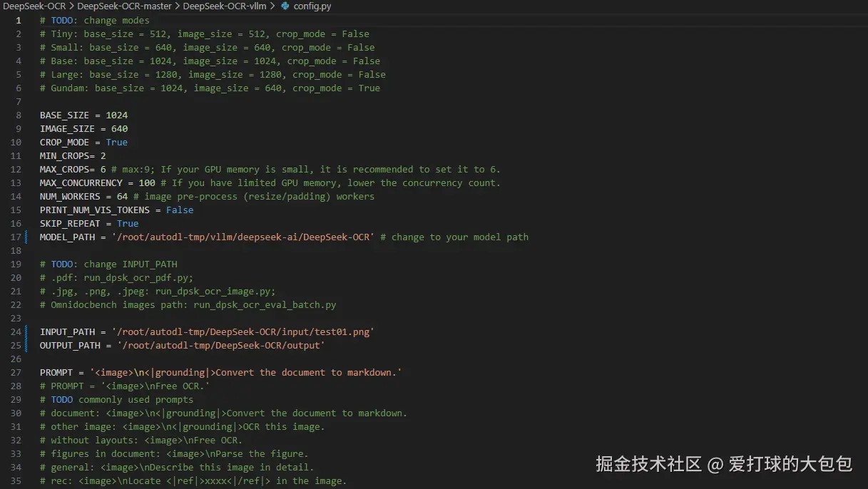The width and height of the screenshot is (868, 489).
Task: Open the DeepSeek-OCR-master breadcrumb segment
Action: point(125,6)
